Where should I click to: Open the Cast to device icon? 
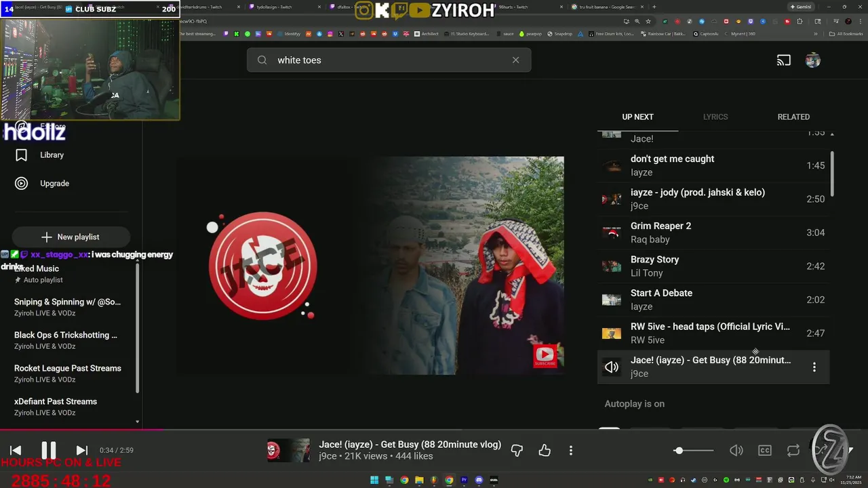(x=784, y=60)
